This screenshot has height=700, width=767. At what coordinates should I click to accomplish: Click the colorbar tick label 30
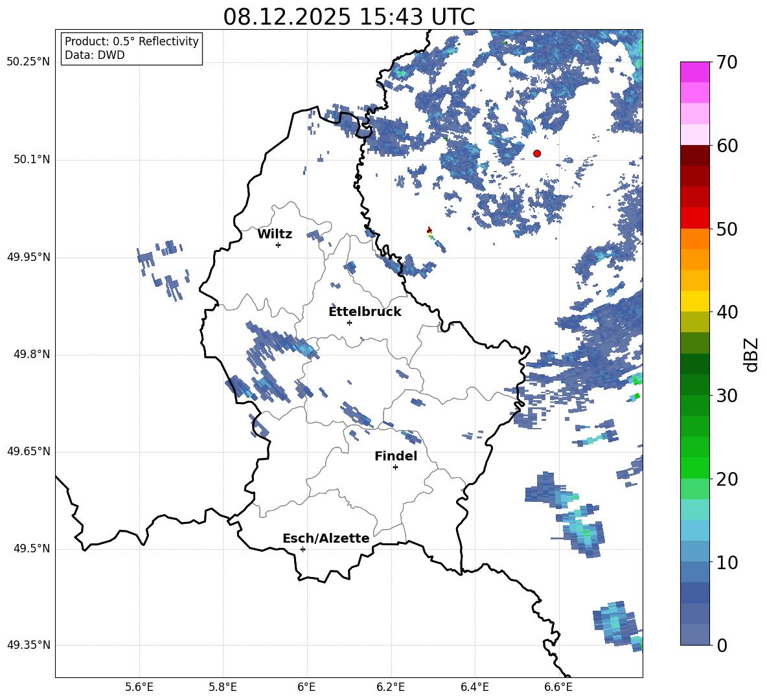pyautogui.click(x=727, y=396)
